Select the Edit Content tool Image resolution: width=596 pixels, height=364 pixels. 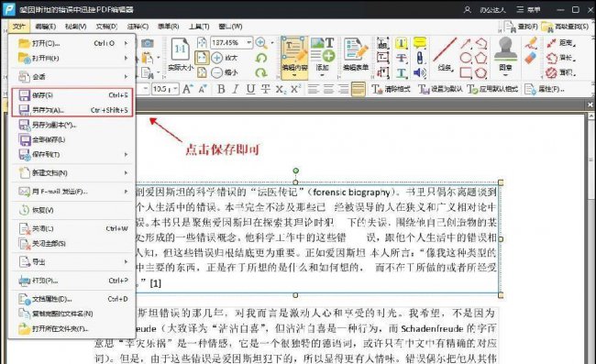294,57
